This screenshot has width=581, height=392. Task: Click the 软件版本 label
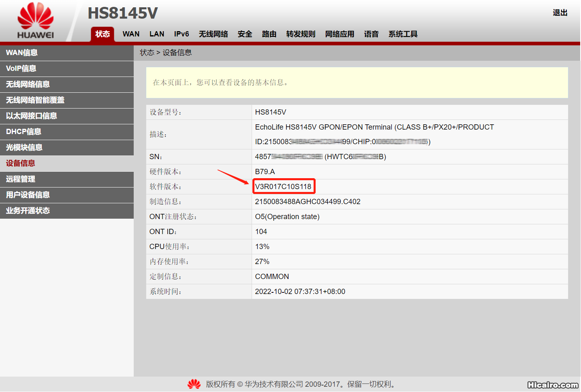pyautogui.click(x=165, y=187)
